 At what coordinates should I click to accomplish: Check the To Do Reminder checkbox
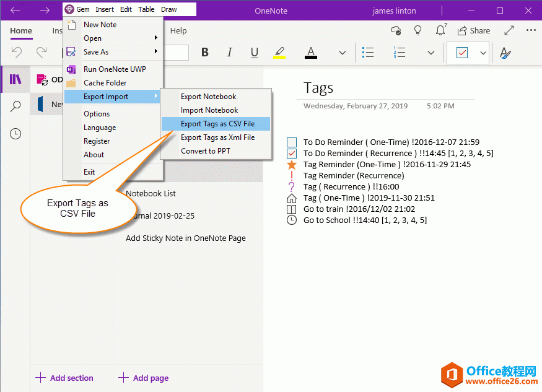(x=291, y=142)
